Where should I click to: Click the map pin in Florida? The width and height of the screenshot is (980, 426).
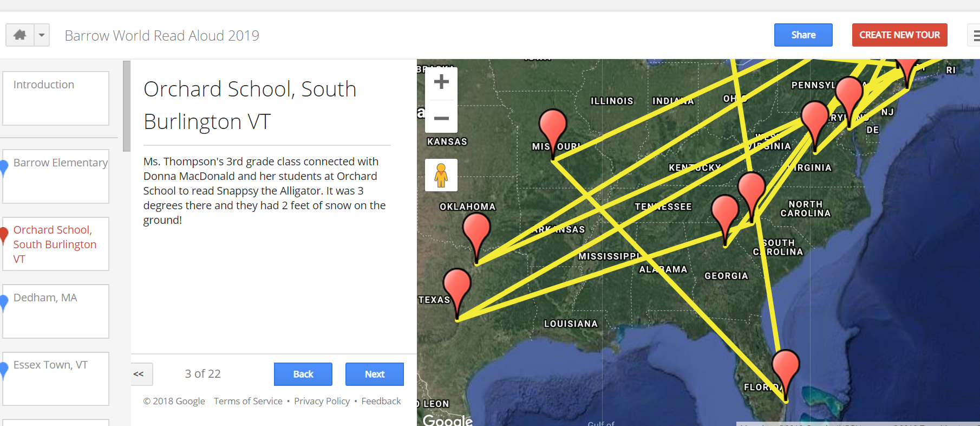785,370
